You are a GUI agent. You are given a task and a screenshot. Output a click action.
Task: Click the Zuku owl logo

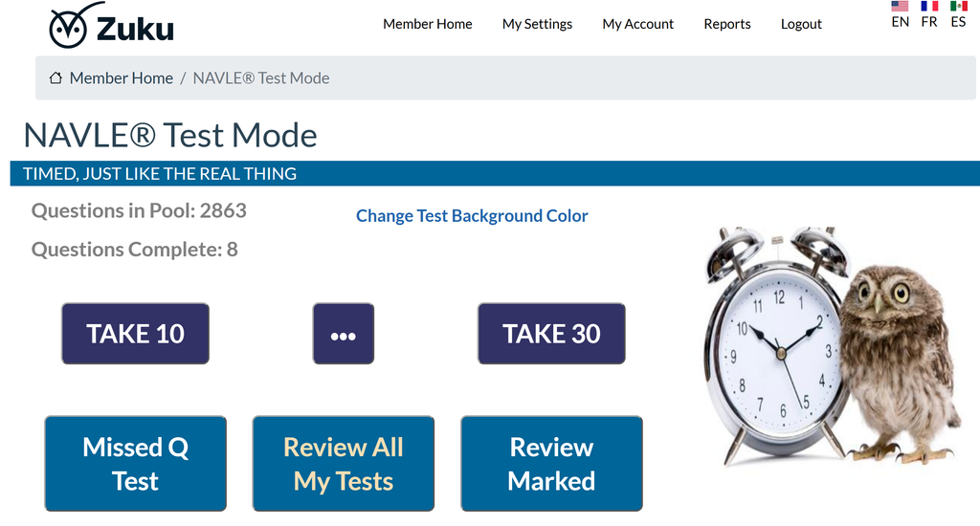click(x=111, y=26)
